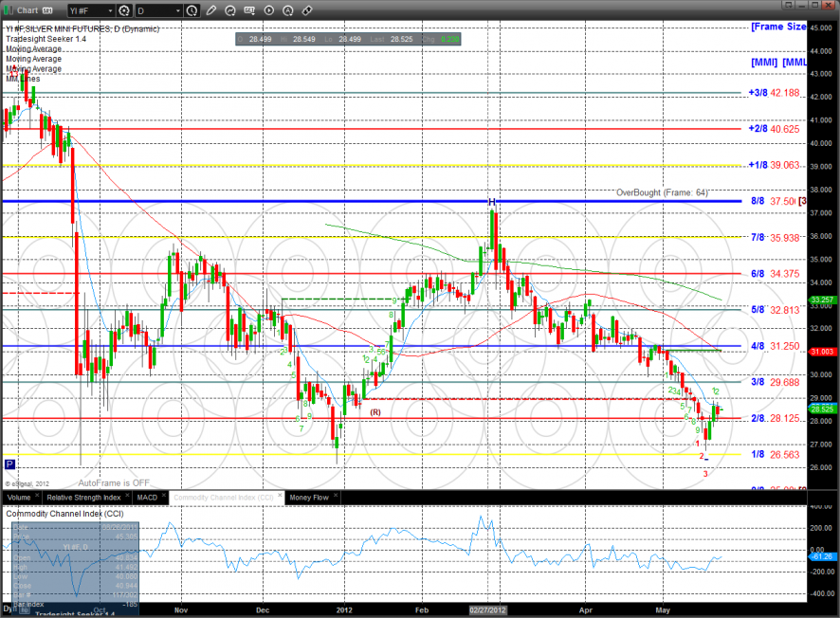
Task: Click the rectangular label toolbar icon
Action: 250,10
